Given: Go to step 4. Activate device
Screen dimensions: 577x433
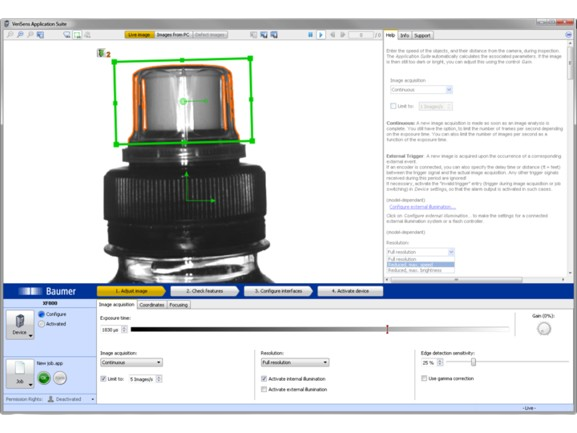Looking at the screenshot, I should click(x=350, y=291).
